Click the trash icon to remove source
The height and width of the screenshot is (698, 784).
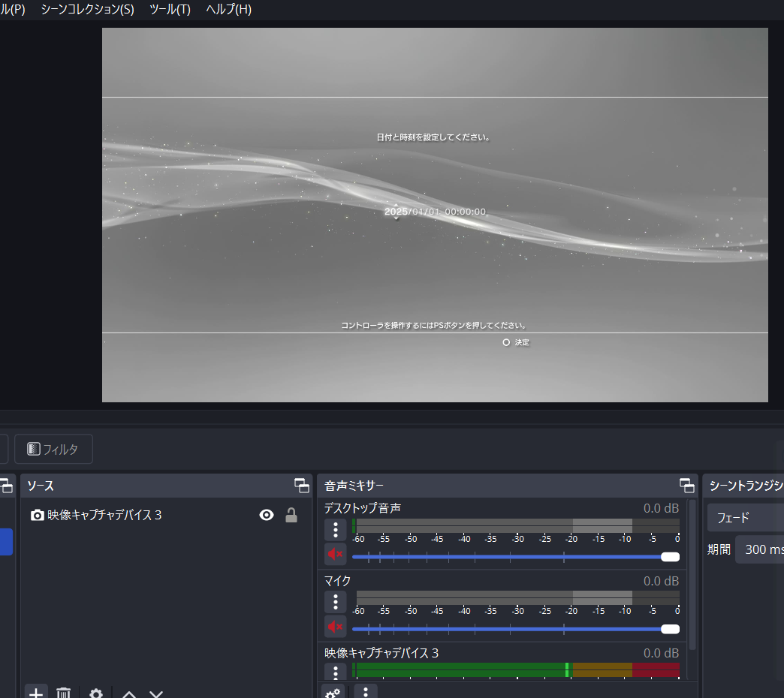tap(64, 693)
